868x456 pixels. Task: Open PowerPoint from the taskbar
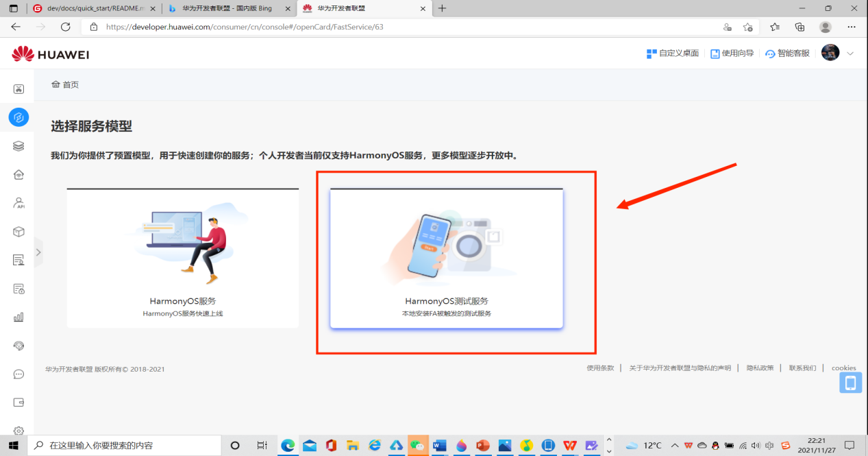483,445
